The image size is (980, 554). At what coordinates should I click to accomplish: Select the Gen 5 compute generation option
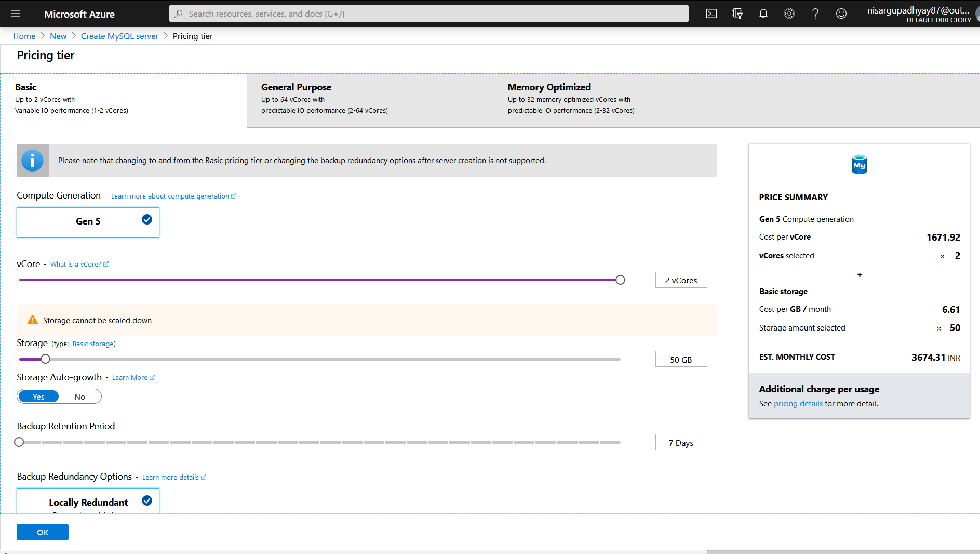pos(88,222)
